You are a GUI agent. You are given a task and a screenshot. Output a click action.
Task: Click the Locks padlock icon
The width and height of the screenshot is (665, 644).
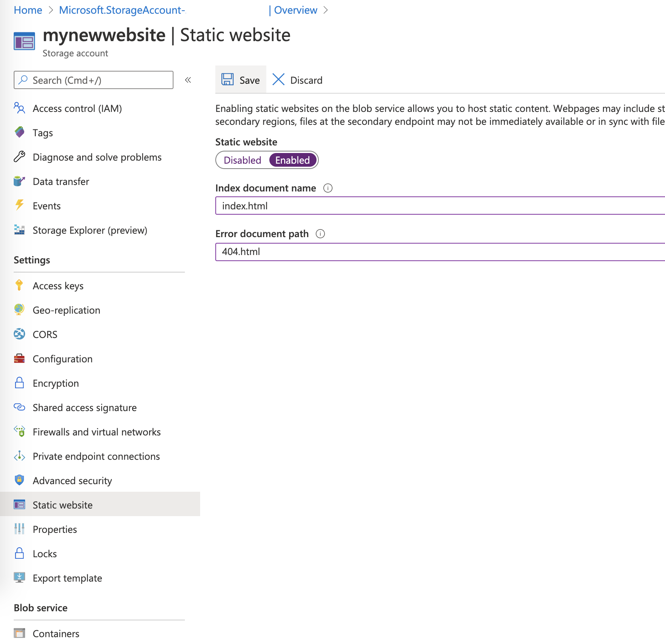point(19,553)
